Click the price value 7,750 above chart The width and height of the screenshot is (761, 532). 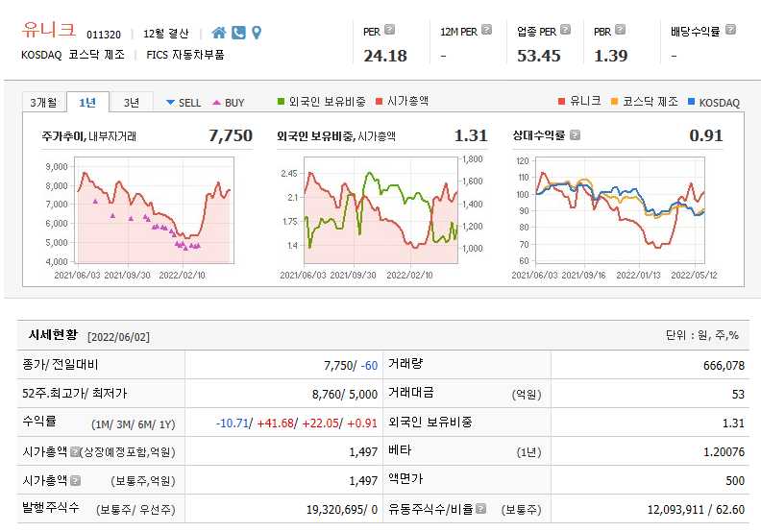(231, 135)
